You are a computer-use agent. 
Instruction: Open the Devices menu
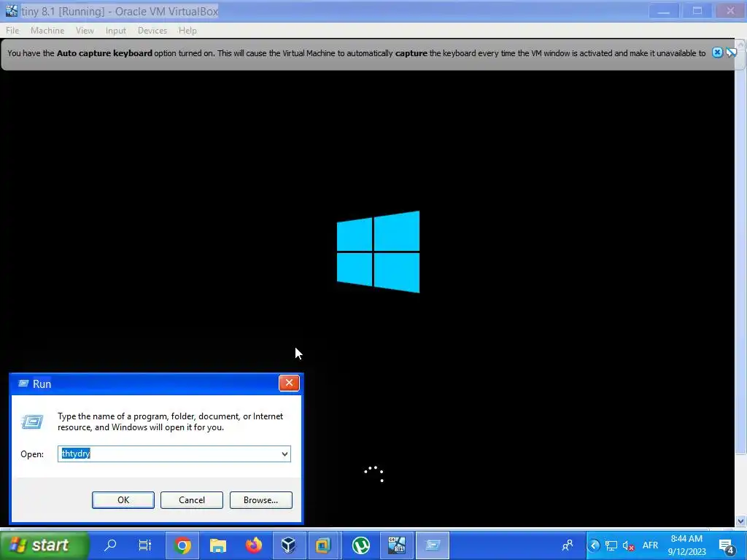[x=152, y=31]
